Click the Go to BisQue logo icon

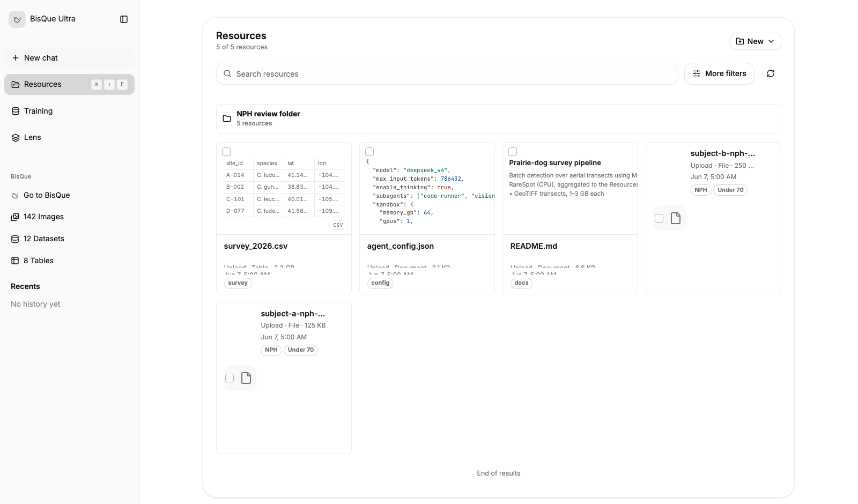(15, 196)
